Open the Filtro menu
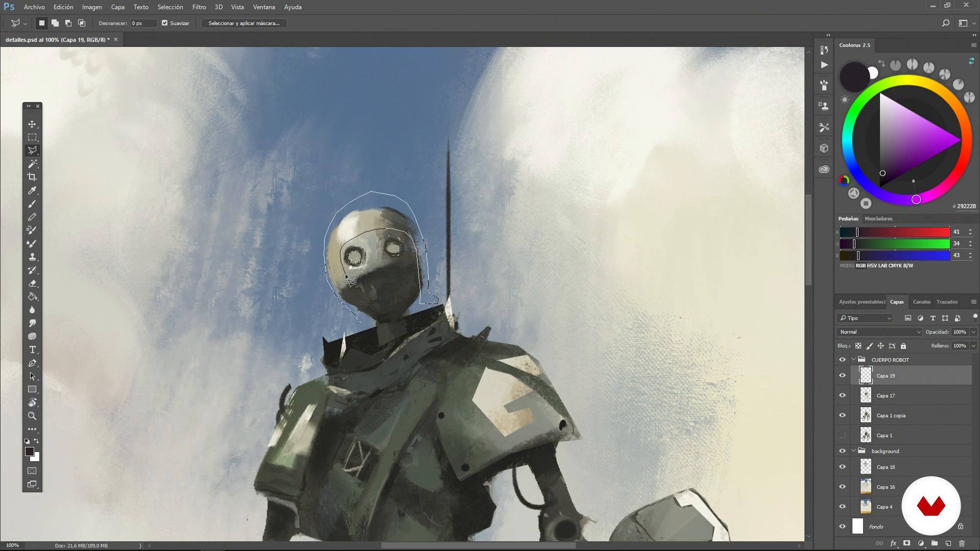Screen dimensions: 980x551 click(199, 7)
